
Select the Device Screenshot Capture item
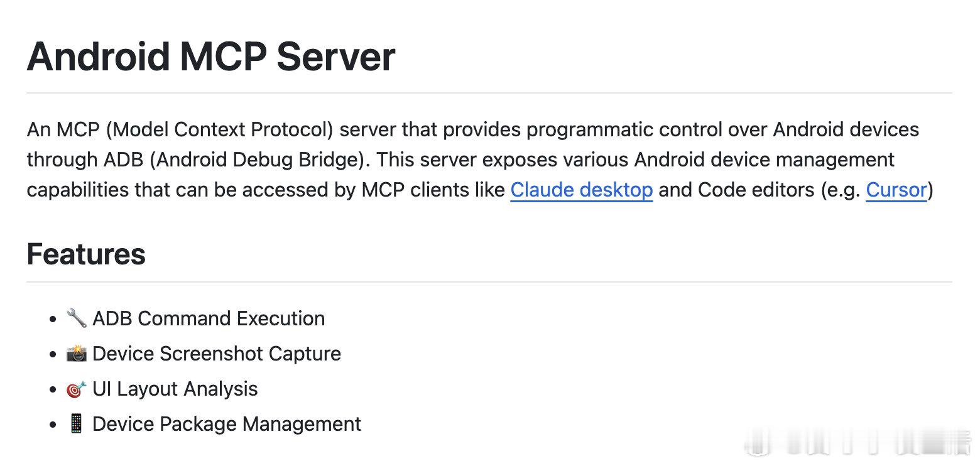click(217, 354)
